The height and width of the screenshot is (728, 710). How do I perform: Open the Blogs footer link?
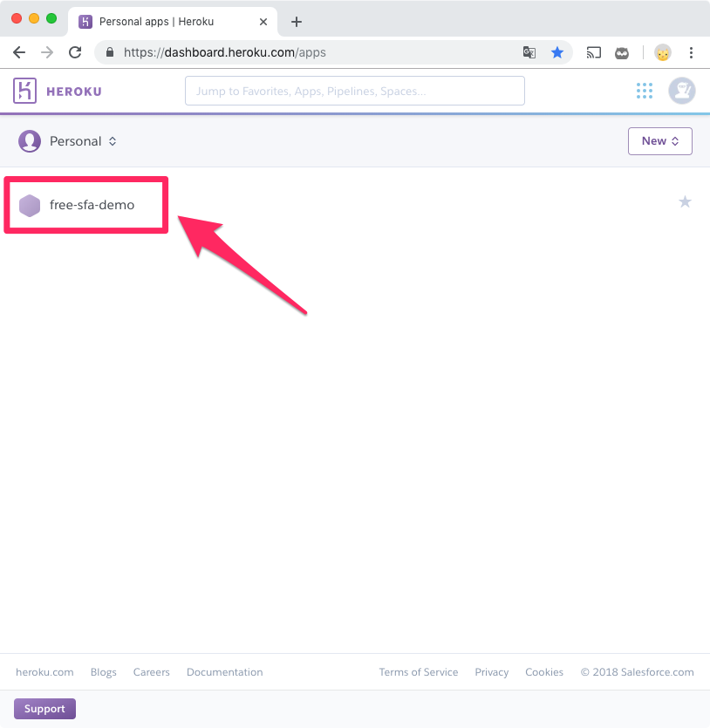tap(104, 672)
